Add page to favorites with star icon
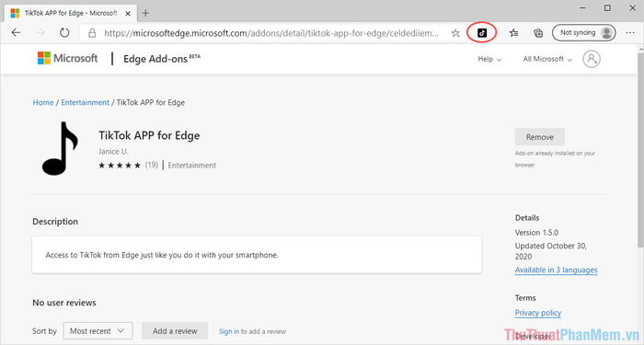Screen dimensions: 644x345 tap(455, 33)
